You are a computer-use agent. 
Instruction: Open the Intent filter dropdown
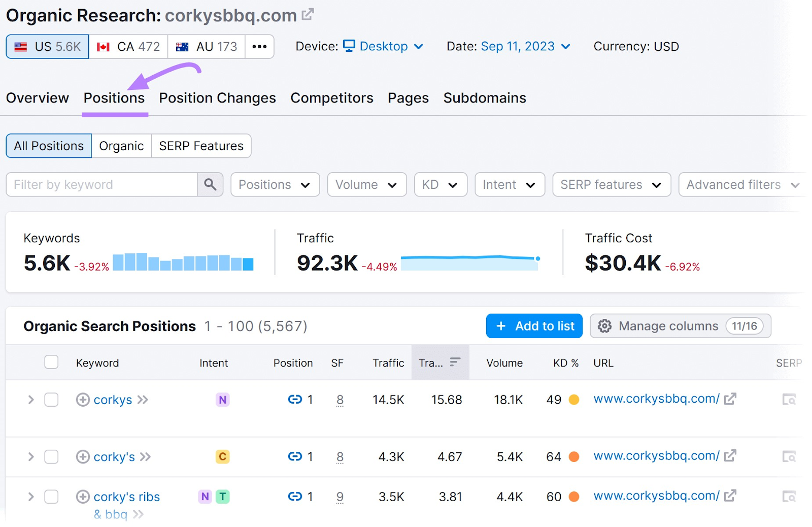tap(510, 184)
